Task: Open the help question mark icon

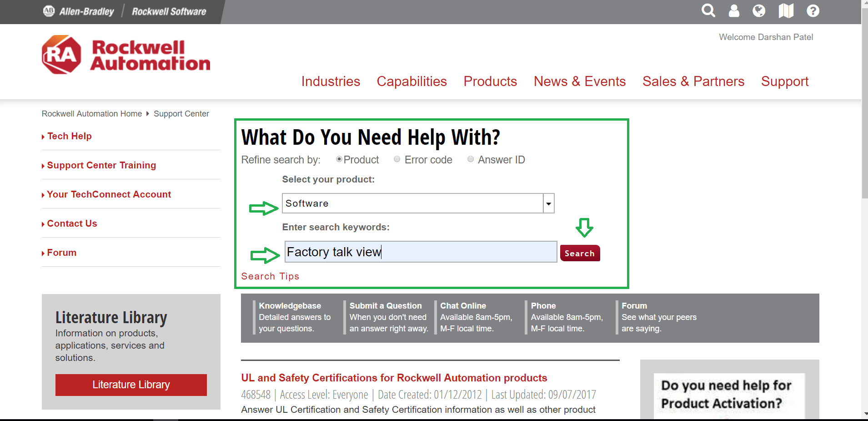Action: pos(813,10)
